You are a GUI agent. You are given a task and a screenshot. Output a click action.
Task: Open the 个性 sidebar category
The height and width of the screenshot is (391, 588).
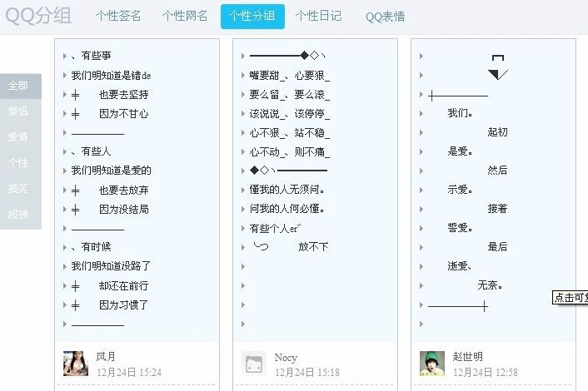(18, 163)
